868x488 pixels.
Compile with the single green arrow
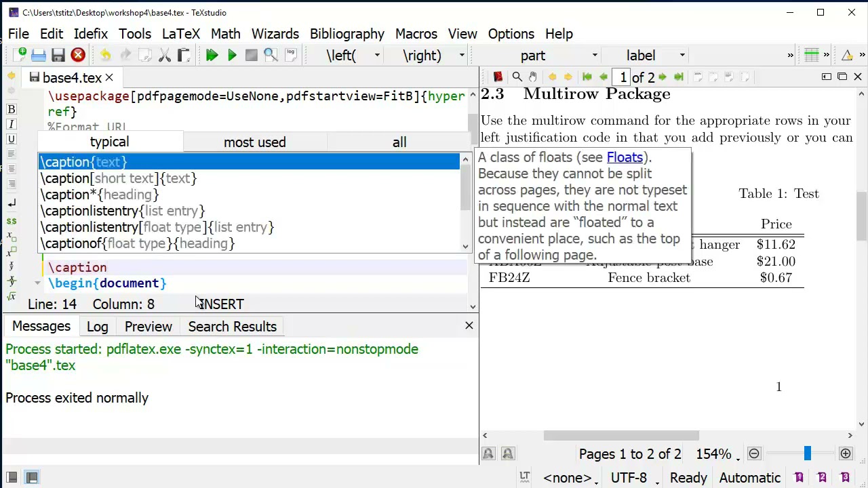232,56
